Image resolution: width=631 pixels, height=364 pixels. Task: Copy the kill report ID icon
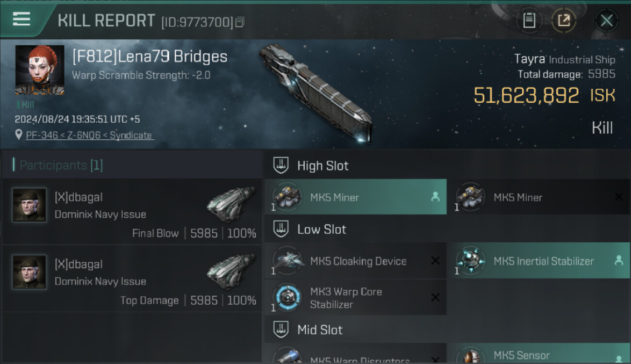(240, 22)
